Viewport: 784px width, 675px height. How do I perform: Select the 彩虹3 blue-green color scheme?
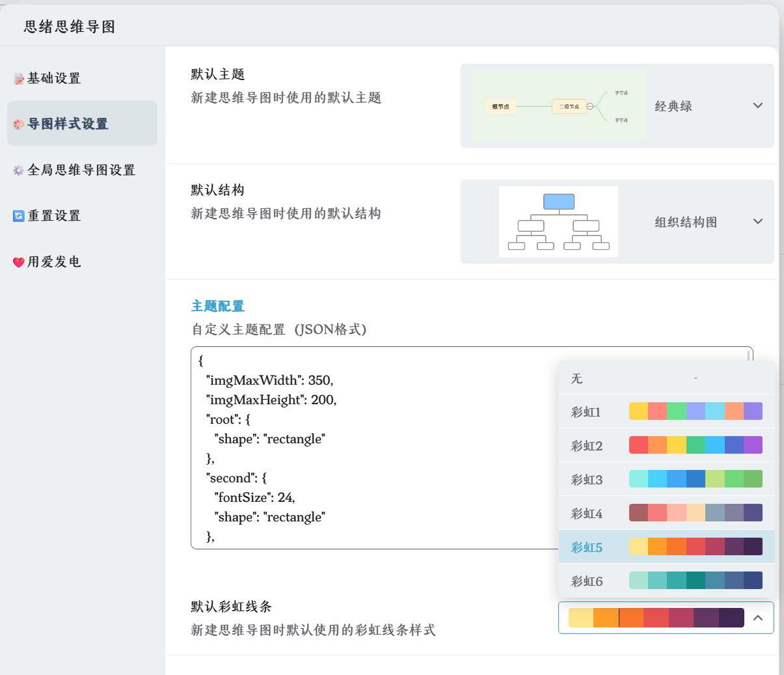(x=667, y=479)
